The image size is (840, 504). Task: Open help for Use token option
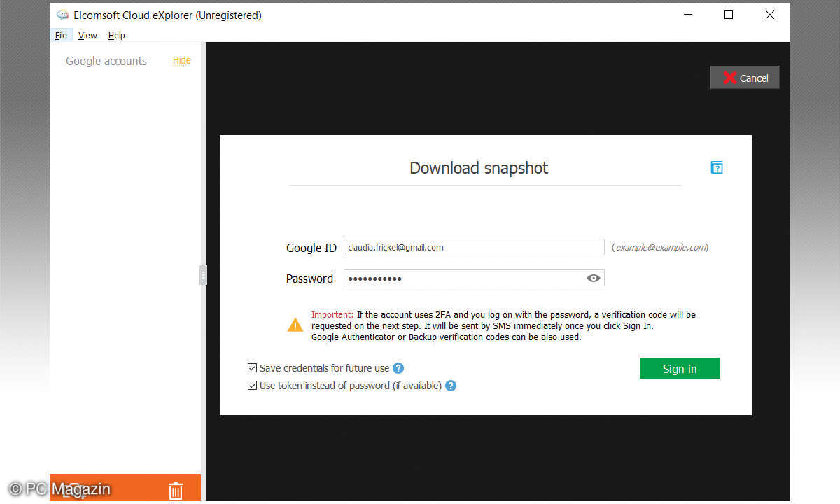[x=451, y=386]
